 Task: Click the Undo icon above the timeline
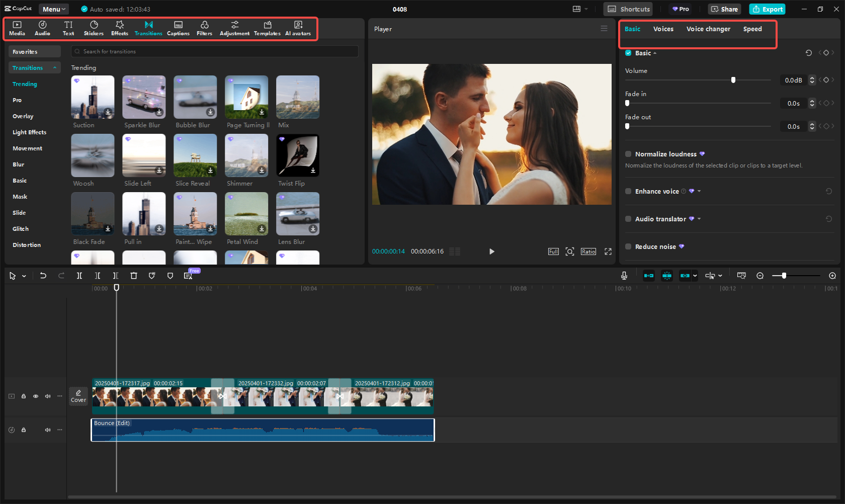tap(43, 276)
